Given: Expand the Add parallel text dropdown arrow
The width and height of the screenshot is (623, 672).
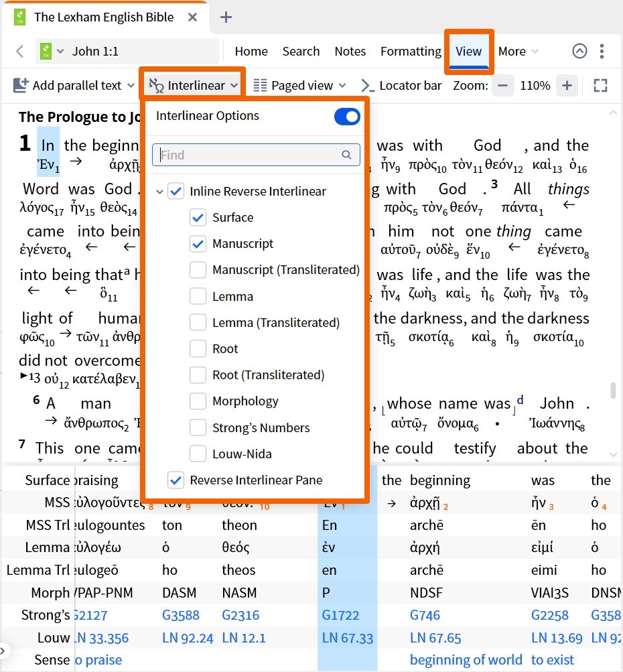Looking at the screenshot, I should tap(131, 85).
